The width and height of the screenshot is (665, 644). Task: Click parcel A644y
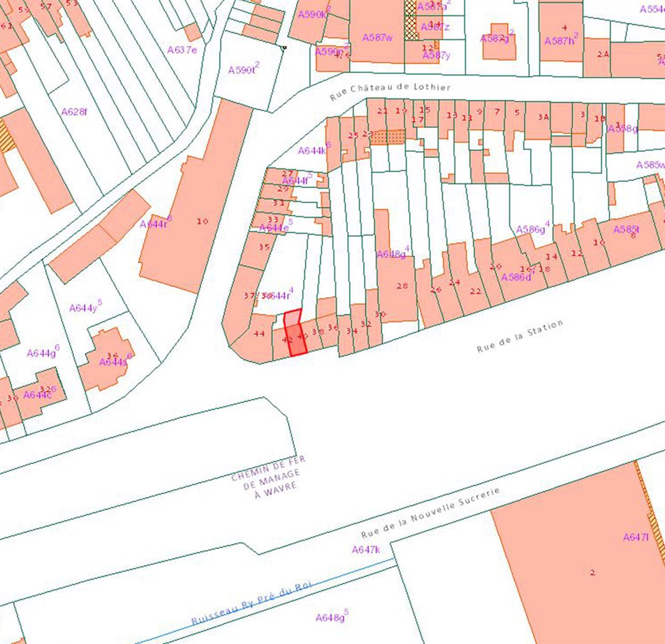[83, 309]
